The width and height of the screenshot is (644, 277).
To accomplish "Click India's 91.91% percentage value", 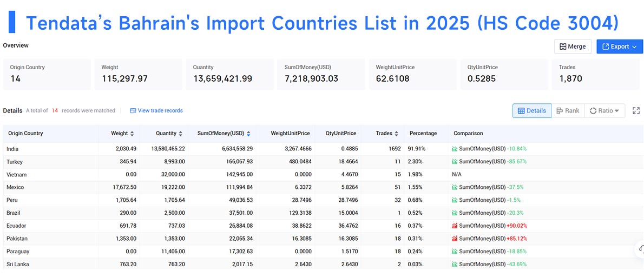I will (417, 149).
